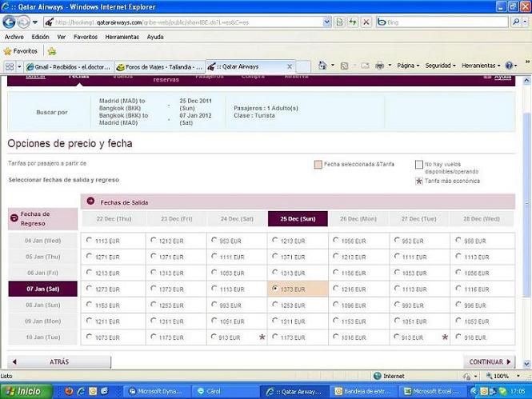Select the 958 EUR fare for 28 Dec
This screenshot has width=532, height=399.
pyautogui.click(x=458, y=240)
